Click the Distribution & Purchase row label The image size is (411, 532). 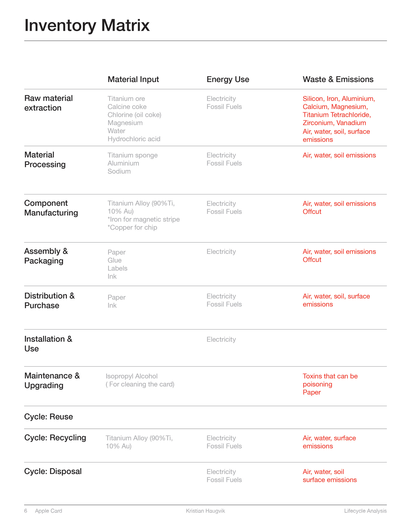49,300
